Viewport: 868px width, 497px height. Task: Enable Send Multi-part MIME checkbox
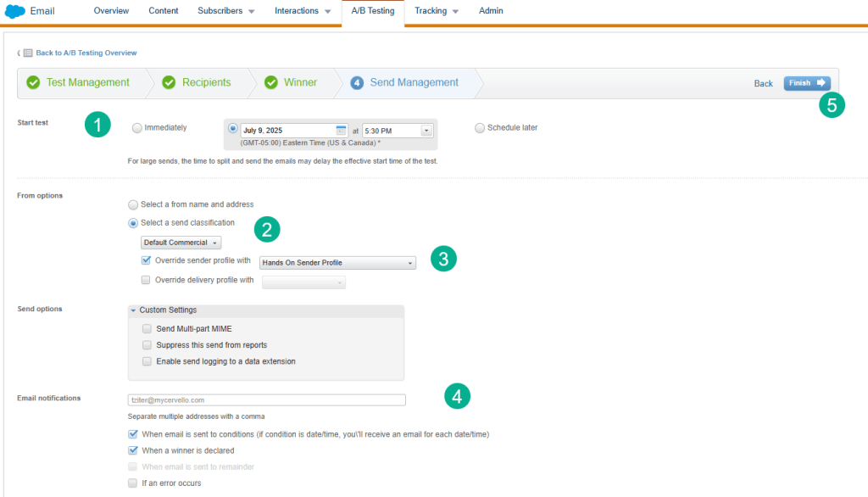(x=147, y=328)
